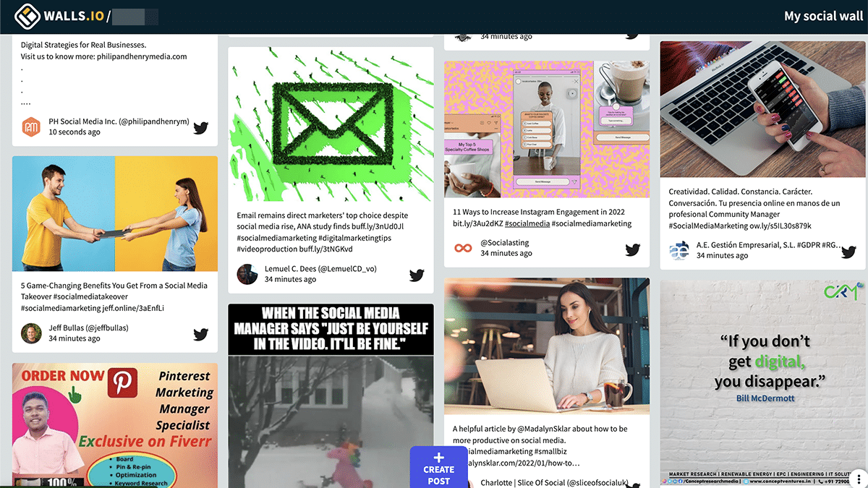
Task: Click the PH Social Media Inc. author name
Action: tap(119, 121)
